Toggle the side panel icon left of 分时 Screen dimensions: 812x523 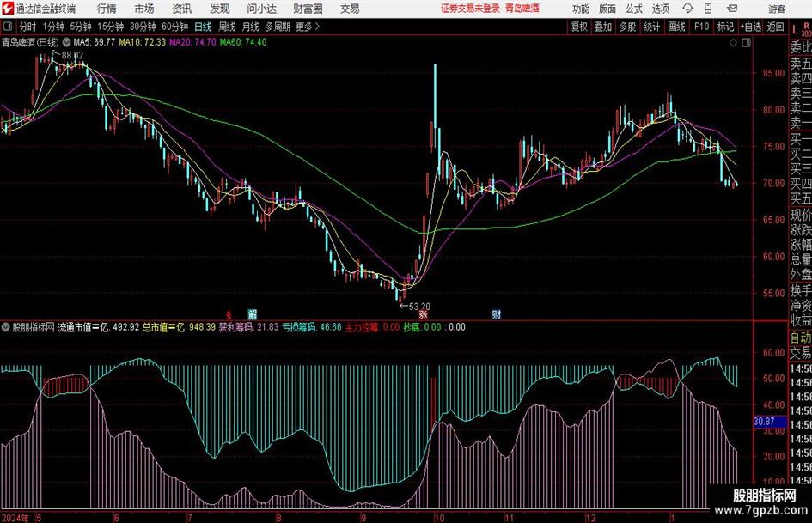tap(8, 27)
